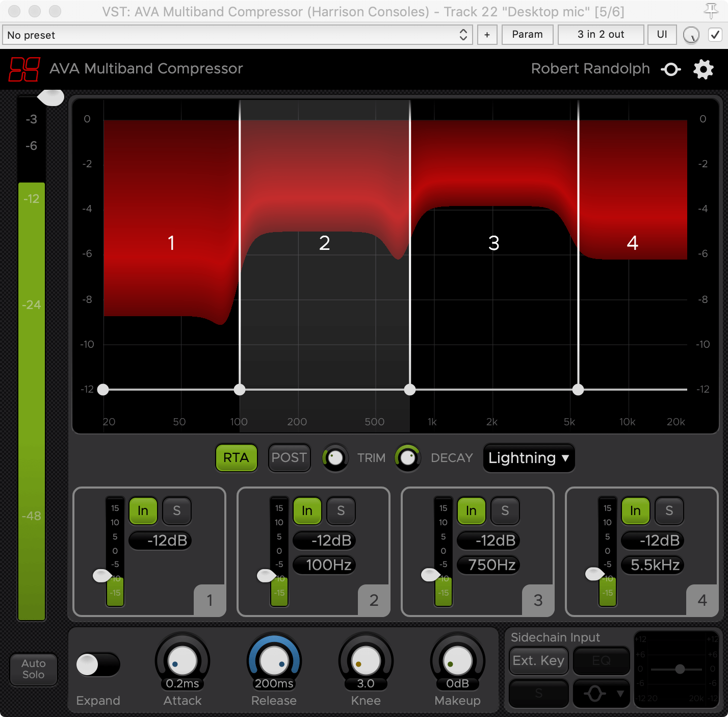This screenshot has width=728, height=717.
Task: Open the No preset dropdown
Action: coord(237,35)
